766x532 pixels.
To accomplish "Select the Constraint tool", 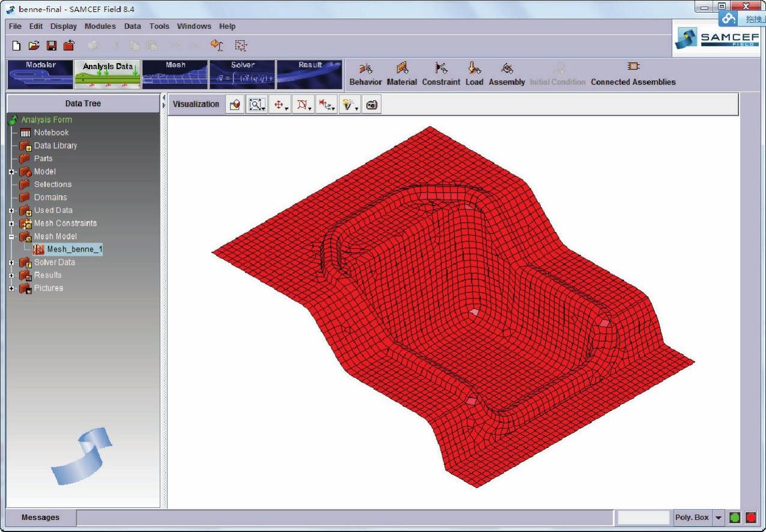I will tap(441, 69).
